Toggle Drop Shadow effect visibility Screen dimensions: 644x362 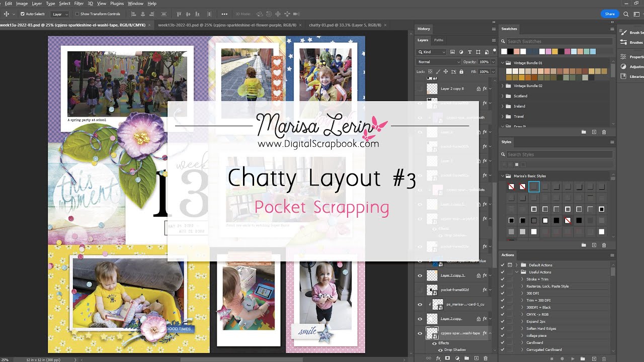(440, 349)
